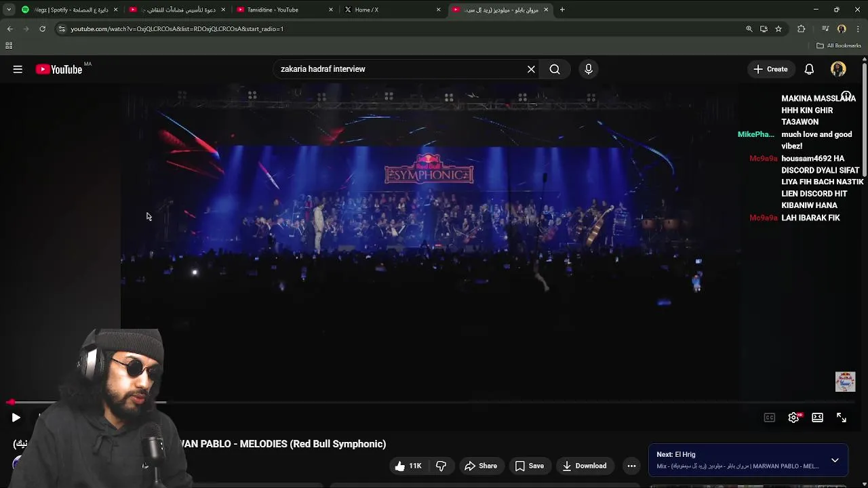
Task: Go back in browser history
Action: coord(9,28)
